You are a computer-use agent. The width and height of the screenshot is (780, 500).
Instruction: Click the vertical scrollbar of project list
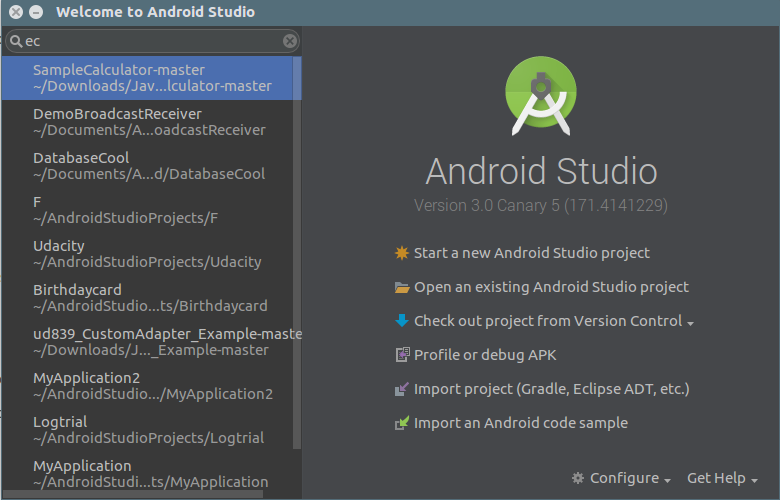(297, 253)
